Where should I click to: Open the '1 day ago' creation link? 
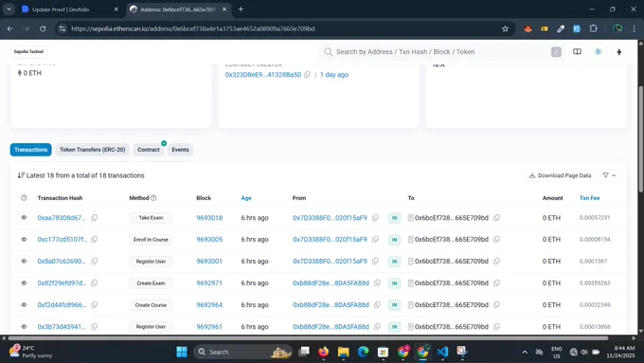334,75
